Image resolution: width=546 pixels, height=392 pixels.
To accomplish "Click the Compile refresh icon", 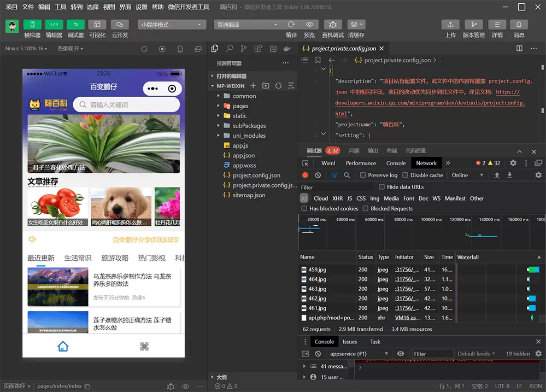I will tap(291, 25).
